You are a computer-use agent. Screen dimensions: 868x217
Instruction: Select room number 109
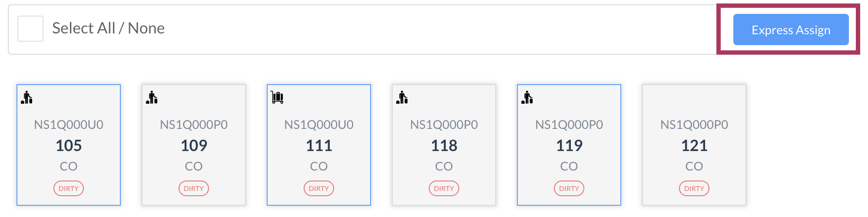coord(194,145)
